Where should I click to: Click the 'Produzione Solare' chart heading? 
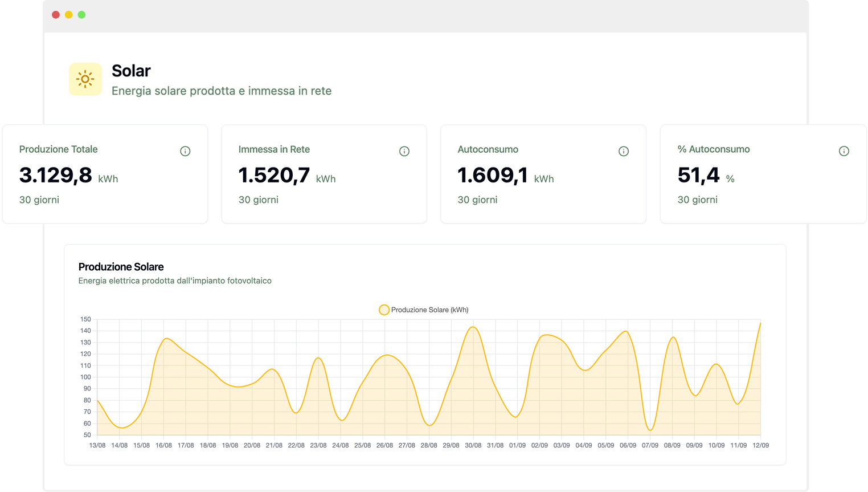coord(121,267)
